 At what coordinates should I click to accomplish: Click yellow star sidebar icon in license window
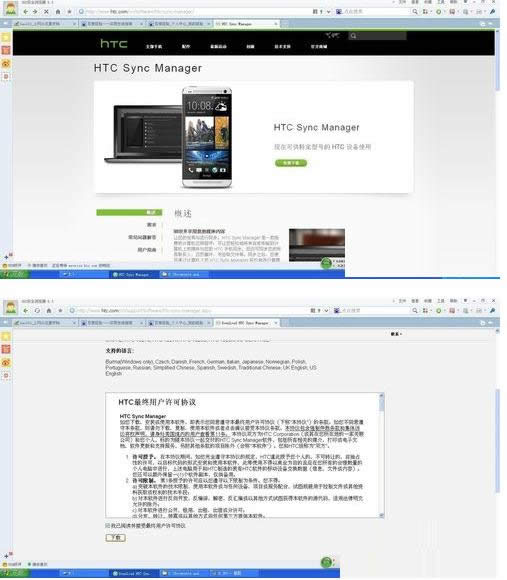pyautogui.click(x=6, y=336)
